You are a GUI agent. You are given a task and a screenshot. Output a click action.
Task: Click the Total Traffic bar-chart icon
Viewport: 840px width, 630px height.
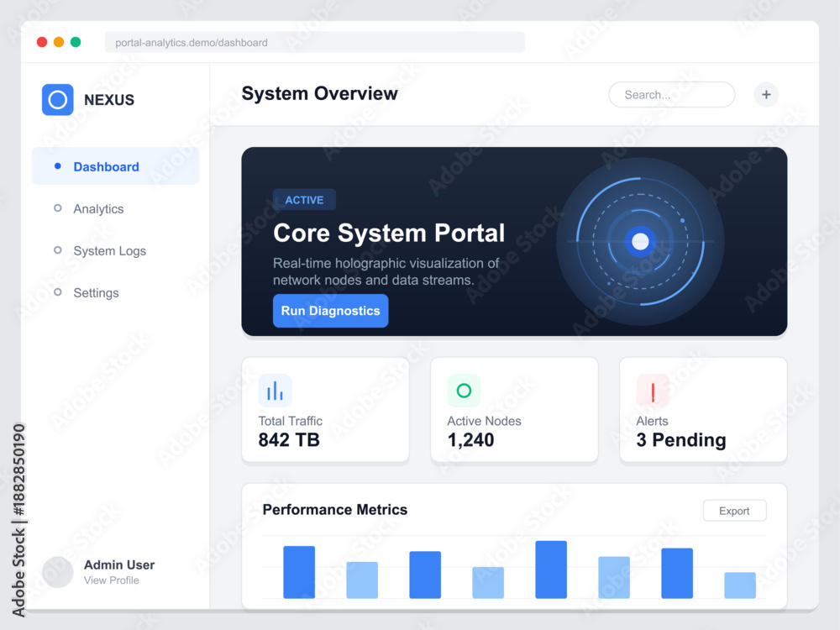coord(275,391)
